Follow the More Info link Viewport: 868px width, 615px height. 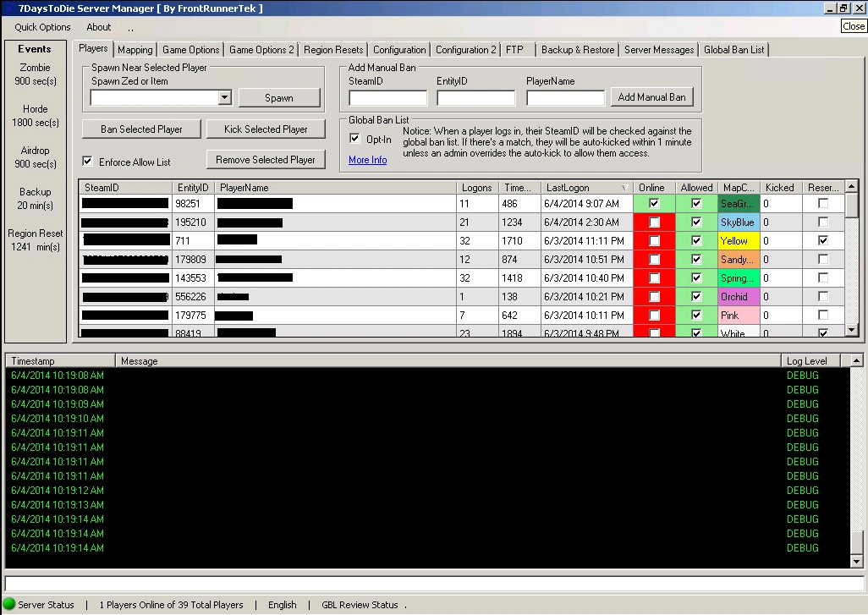(x=367, y=160)
